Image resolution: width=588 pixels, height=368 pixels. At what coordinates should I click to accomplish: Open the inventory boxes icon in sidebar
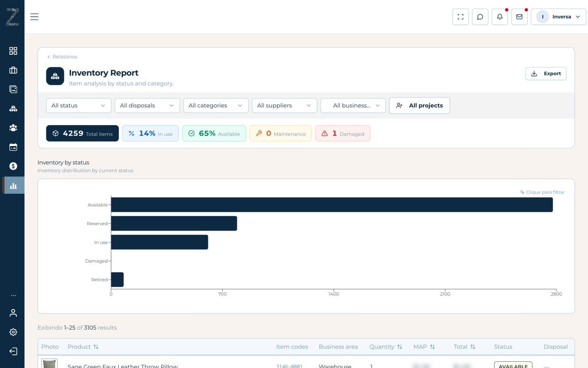pyautogui.click(x=13, y=108)
